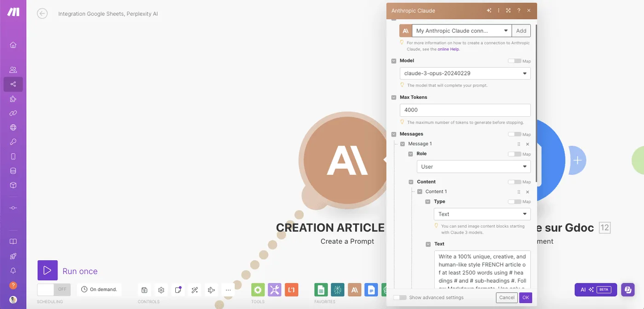Open the Role dropdown showing User
The height and width of the screenshot is (309, 644).
473,166
